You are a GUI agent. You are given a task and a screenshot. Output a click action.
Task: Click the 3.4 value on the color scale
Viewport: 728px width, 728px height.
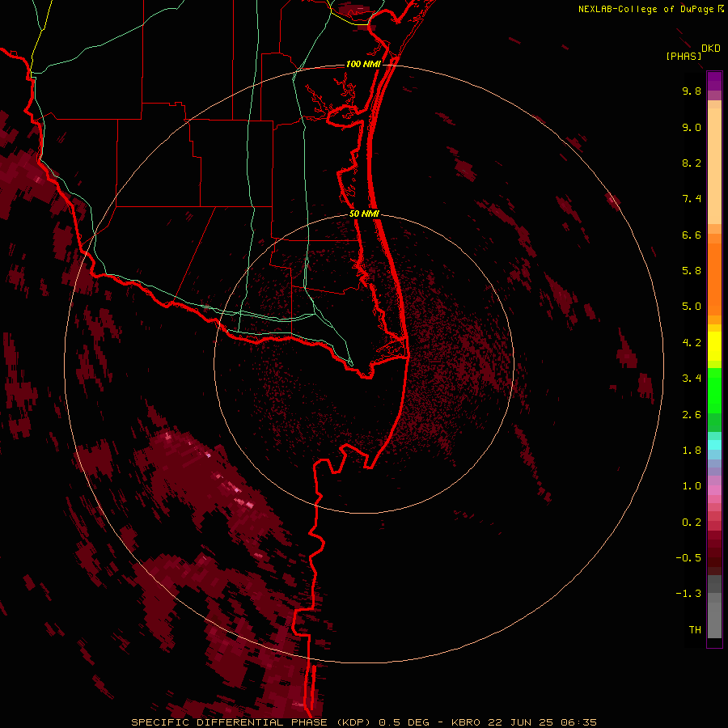coord(692,379)
